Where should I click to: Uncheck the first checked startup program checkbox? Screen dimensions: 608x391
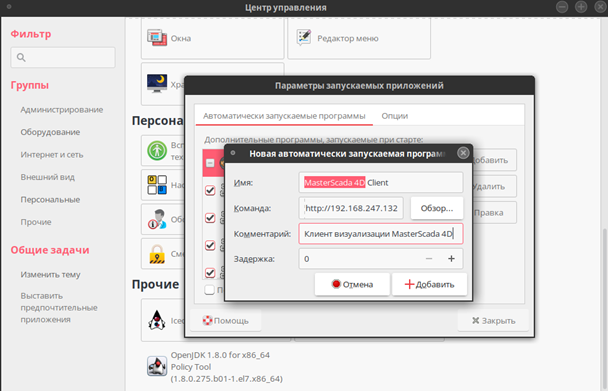[210, 190]
